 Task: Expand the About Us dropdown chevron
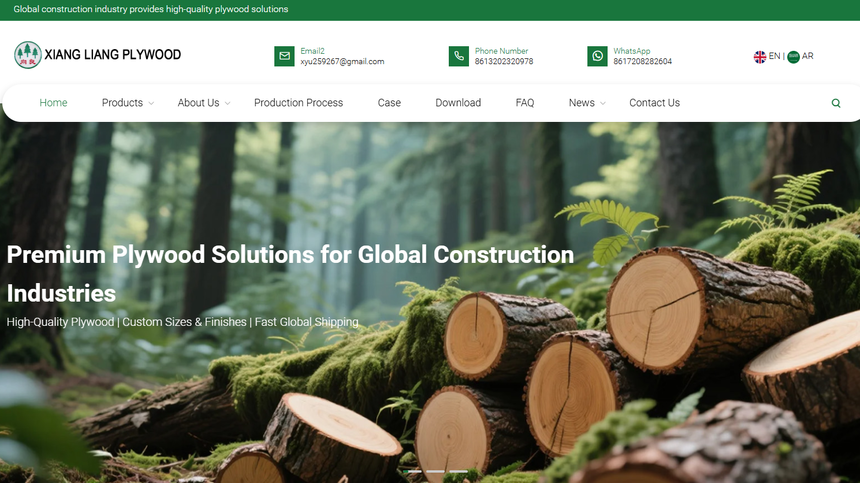tap(228, 104)
